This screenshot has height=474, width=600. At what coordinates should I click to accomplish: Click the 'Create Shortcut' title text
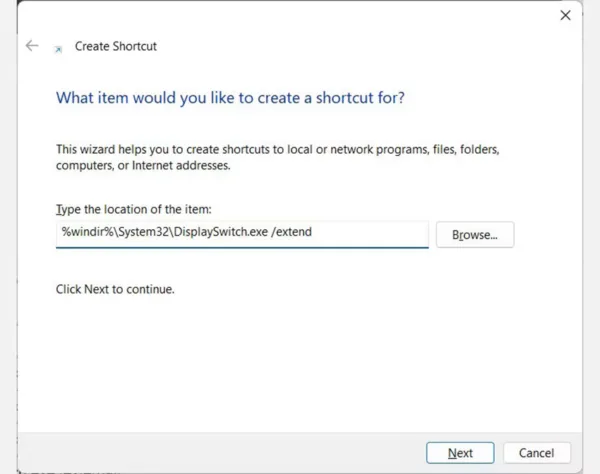click(x=116, y=46)
